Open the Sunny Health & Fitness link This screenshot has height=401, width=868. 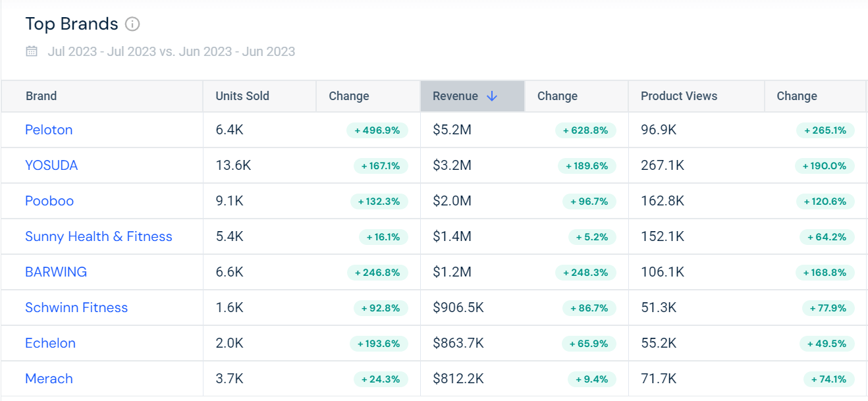click(x=99, y=236)
